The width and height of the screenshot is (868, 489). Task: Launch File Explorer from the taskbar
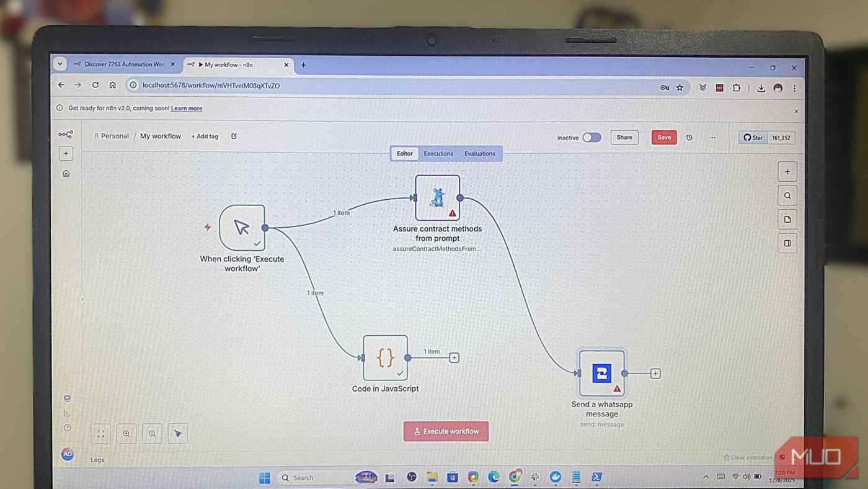click(432, 477)
